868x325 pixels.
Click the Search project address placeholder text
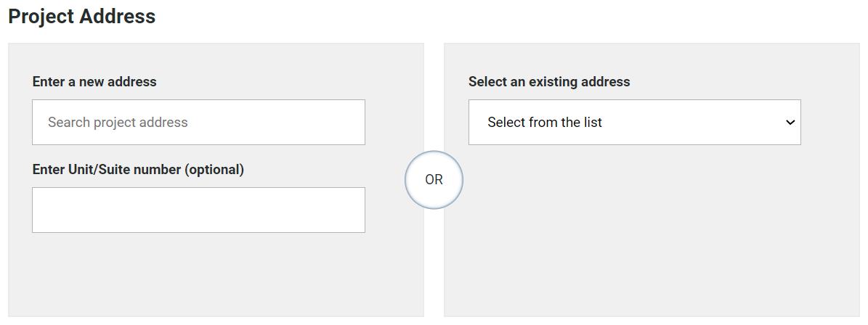click(x=118, y=123)
